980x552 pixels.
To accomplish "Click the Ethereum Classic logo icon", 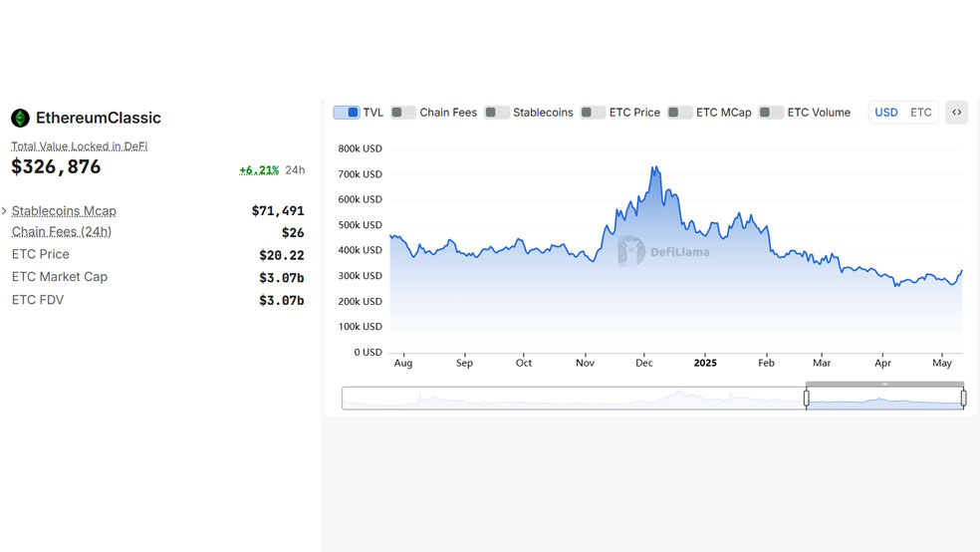I will [x=20, y=118].
